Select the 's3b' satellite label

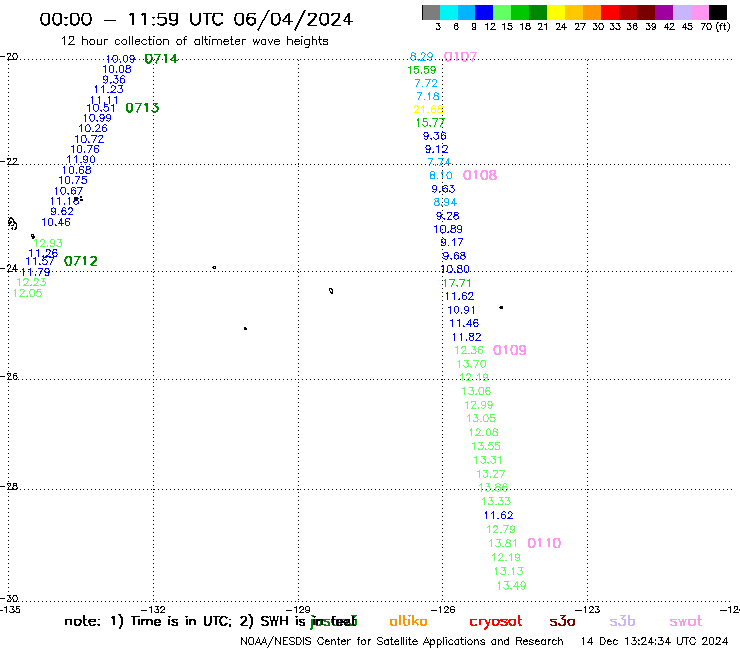[622, 621]
